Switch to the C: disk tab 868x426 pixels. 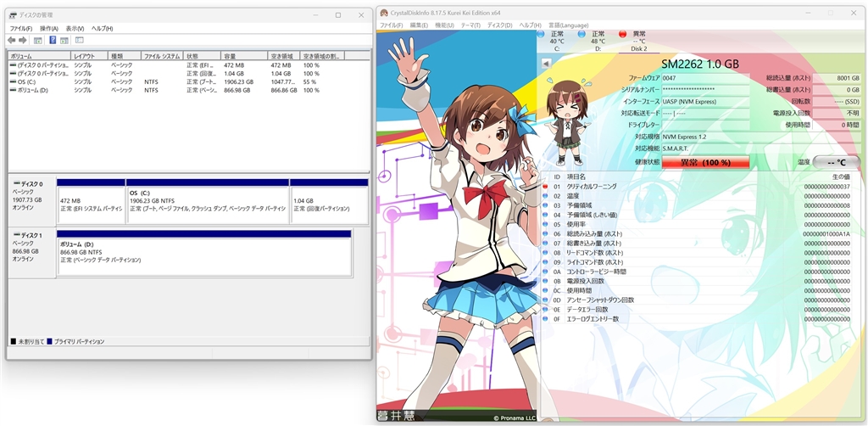[x=557, y=42]
